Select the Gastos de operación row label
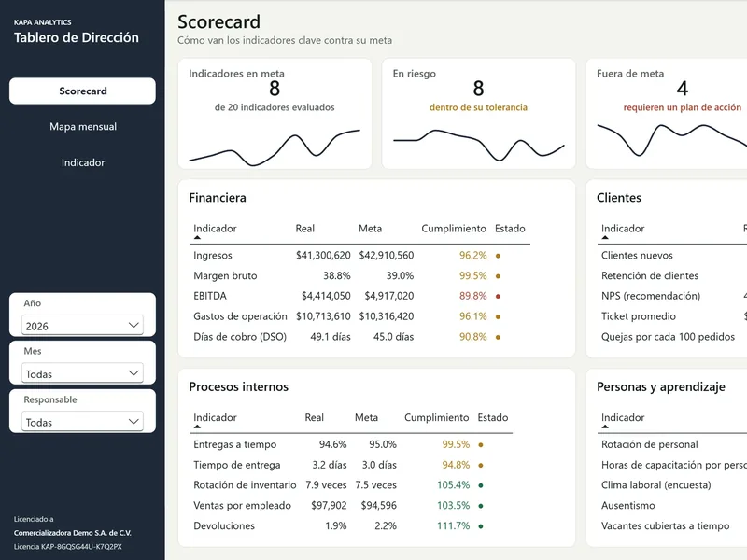747x560 pixels. point(240,316)
